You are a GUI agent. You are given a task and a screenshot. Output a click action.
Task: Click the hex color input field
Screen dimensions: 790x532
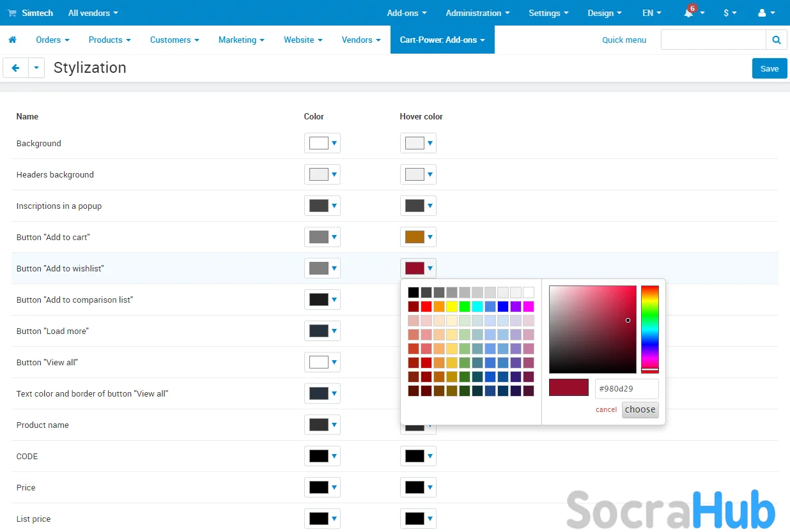(626, 388)
